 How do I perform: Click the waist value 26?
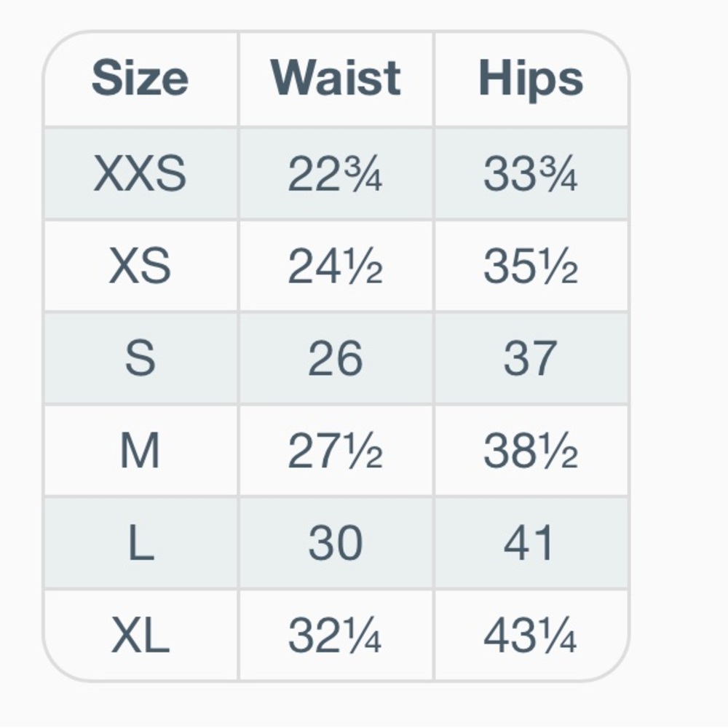336,358
